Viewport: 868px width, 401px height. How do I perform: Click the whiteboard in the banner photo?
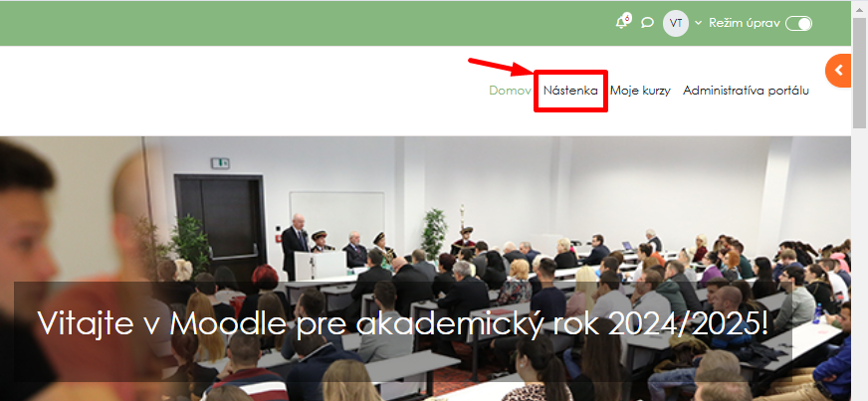(336, 216)
